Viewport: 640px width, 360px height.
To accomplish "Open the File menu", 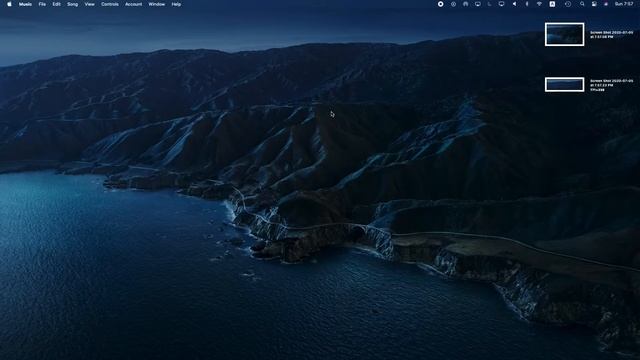I will click(42, 4).
